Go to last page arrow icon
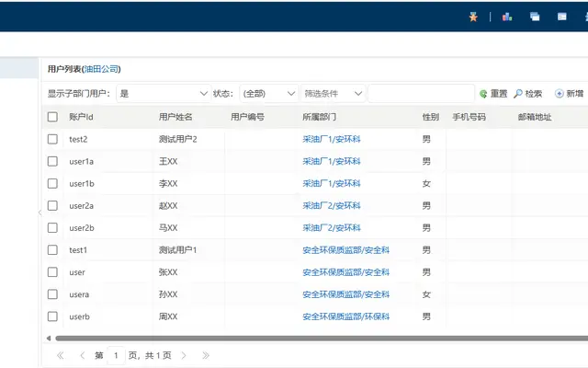Image resolution: width=588 pixels, height=368 pixels. pyautogui.click(x=206, y=355)
